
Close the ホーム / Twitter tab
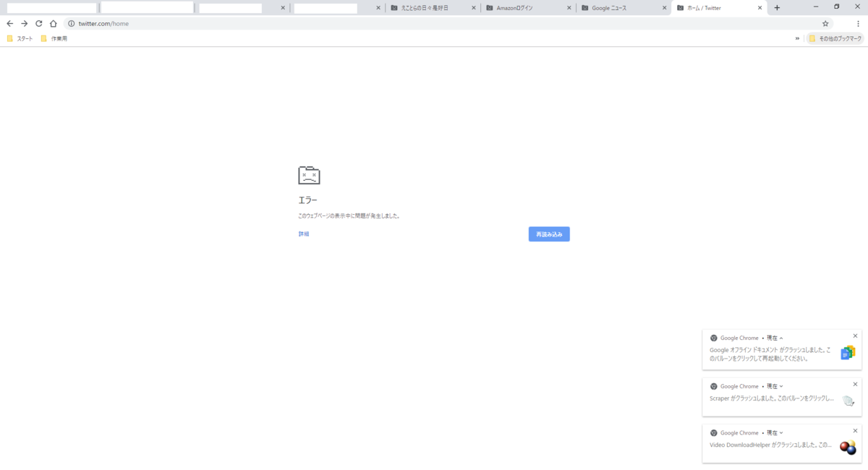(x=760, y=8)
